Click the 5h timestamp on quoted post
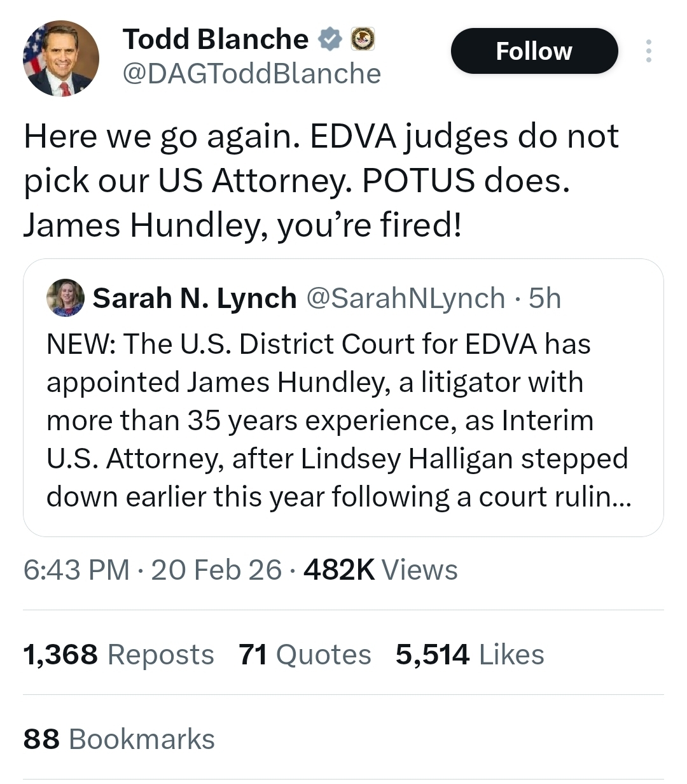This screenshot has height=784, width=687. [545, 298]
